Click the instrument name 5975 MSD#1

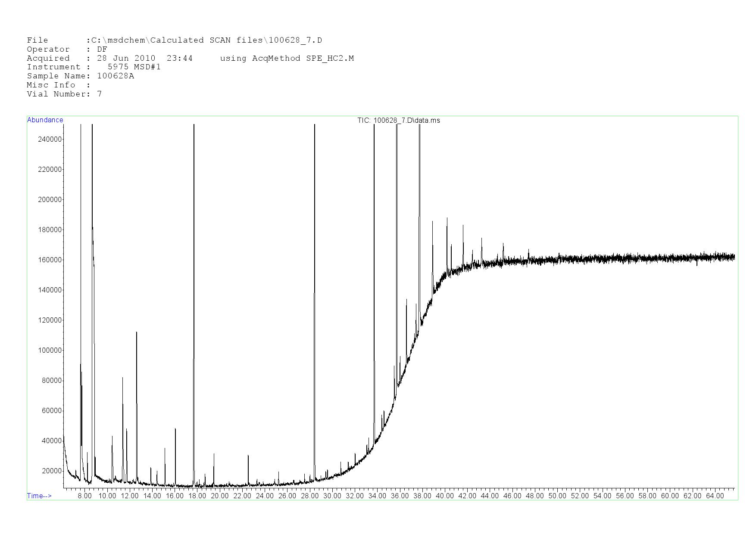click(x=134, y=67)
